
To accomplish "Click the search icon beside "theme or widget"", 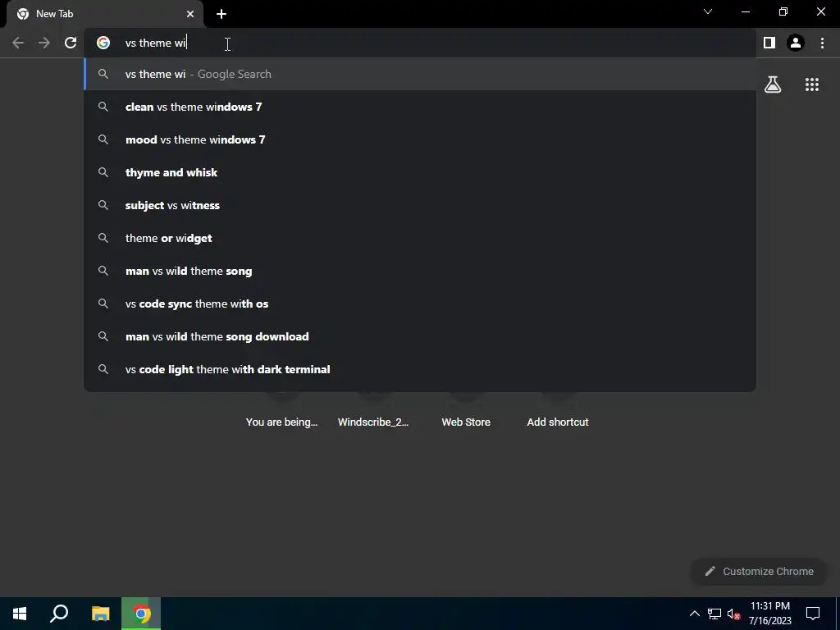I will pyautogui.click(x=103, y=238).
